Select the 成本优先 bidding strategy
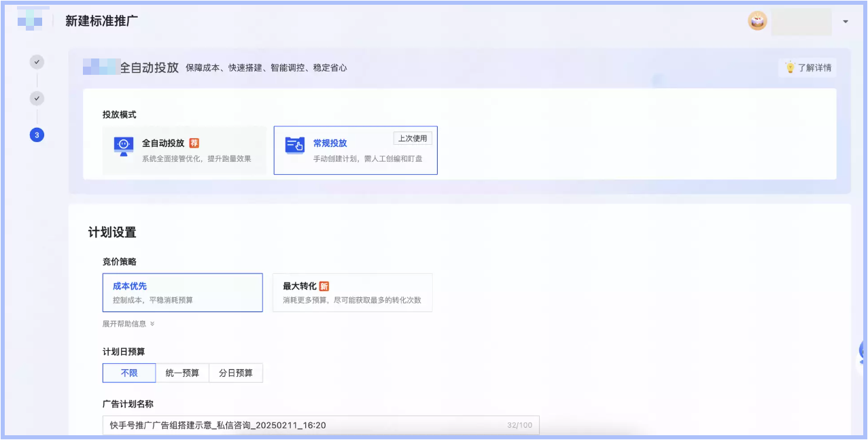 click(182, 292)
